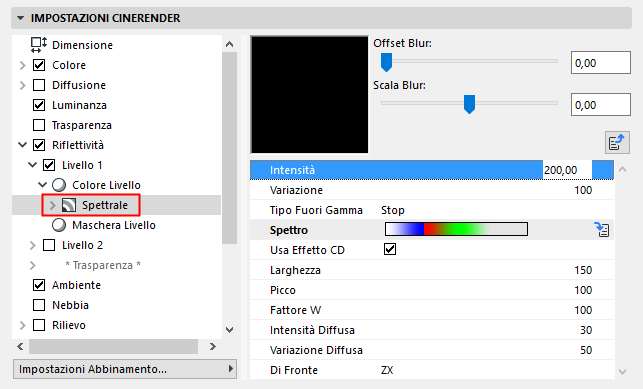Select the Picco parameter row

click(x=432, y=290)
